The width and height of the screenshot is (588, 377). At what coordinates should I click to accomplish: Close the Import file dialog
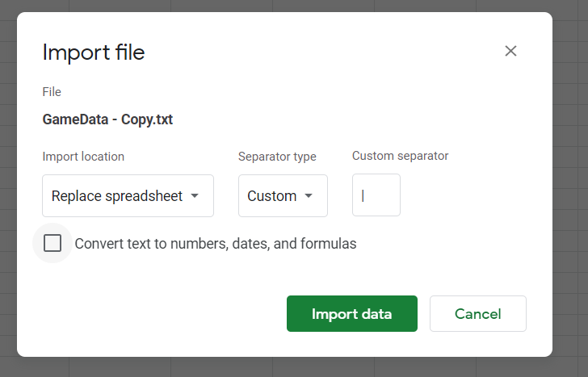pyautogui.click(x=510, y=51)
